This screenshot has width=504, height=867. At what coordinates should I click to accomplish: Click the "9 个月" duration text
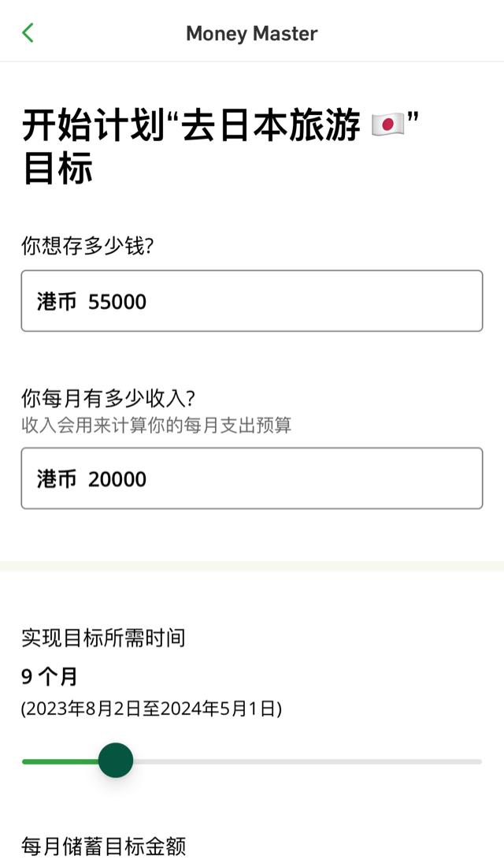click(x=50, y=676)
